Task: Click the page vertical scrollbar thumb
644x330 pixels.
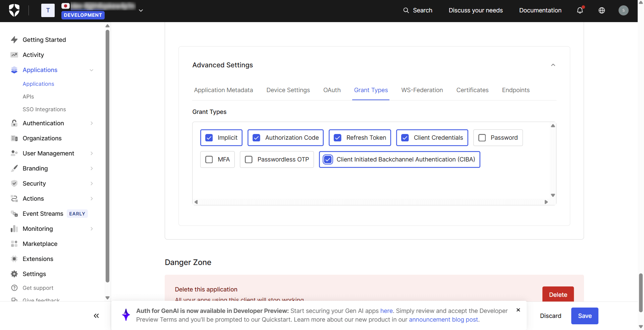Action: (641, 292)
